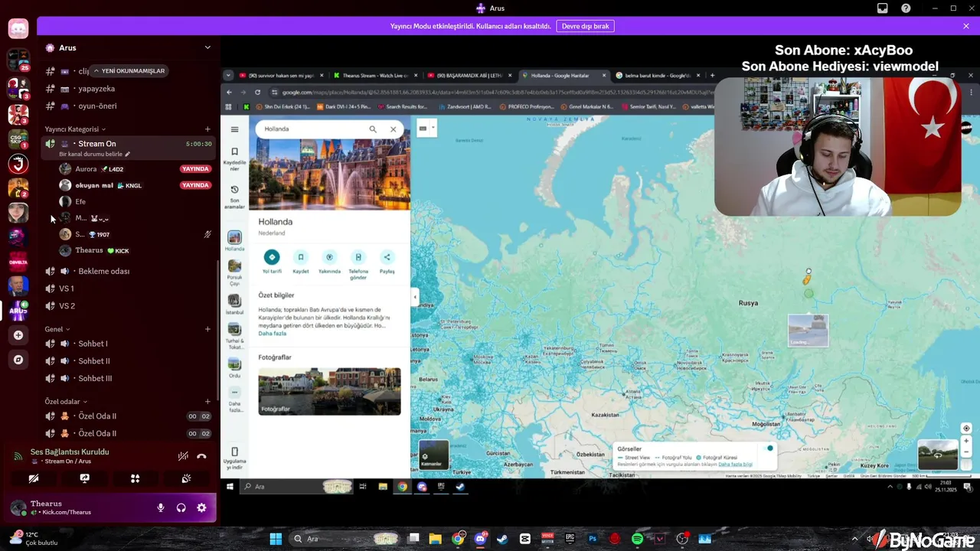
Task: Click the Yakınında nearby icon
Action: coord(329,257)
